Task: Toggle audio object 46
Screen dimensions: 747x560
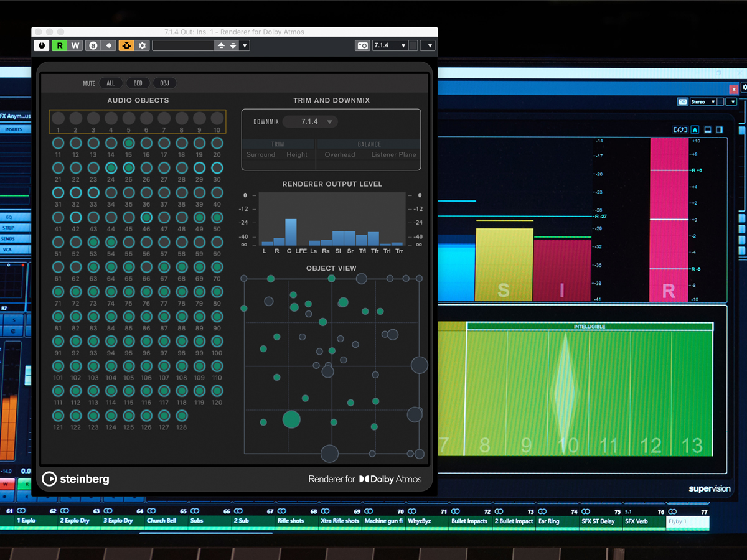Action: click(x=146, y=217)
